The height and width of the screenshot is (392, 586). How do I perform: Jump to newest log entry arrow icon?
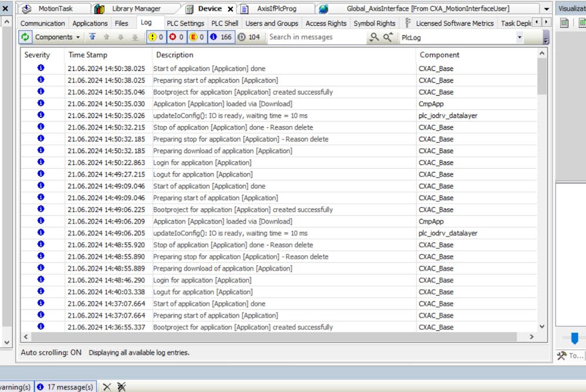click(92, 37)
